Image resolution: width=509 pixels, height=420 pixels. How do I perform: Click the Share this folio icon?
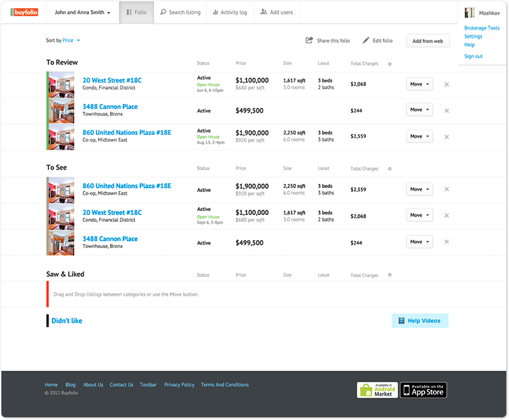309,40
